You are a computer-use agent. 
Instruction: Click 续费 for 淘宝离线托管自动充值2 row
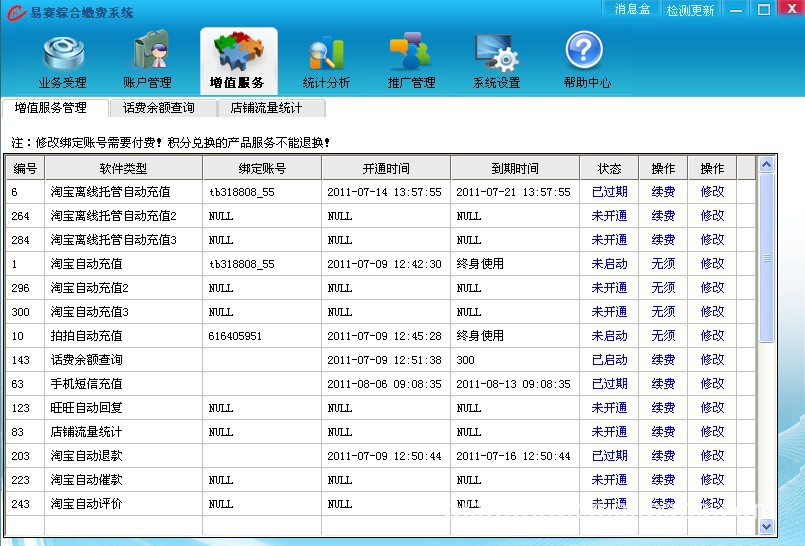tap(663, 216)
